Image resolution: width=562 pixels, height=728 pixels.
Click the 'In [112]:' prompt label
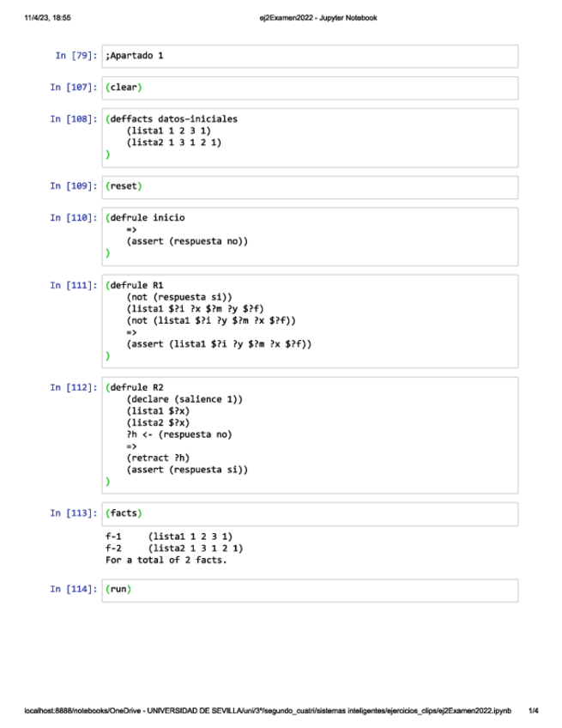[74, 387]
